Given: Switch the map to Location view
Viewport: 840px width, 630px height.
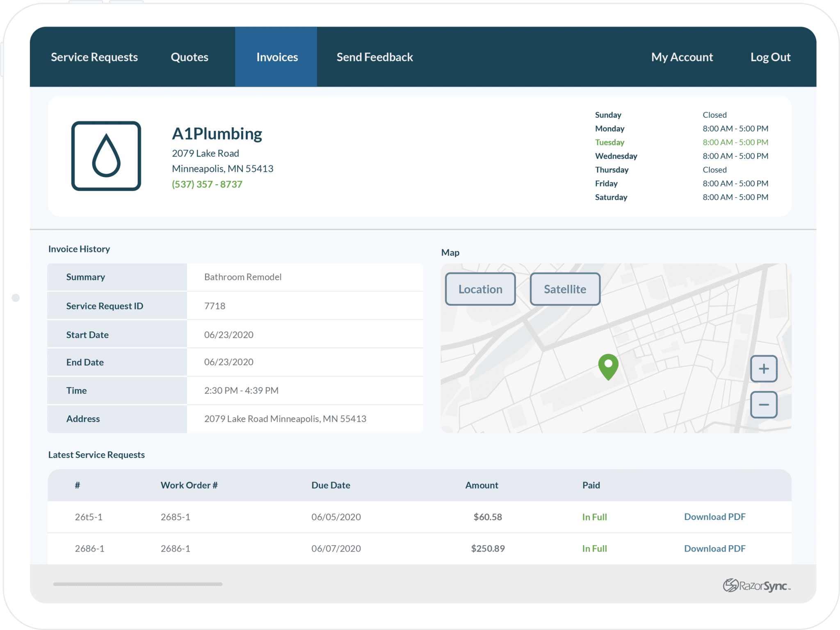Looking at the screenshot, I should click(x=480, y=289).
